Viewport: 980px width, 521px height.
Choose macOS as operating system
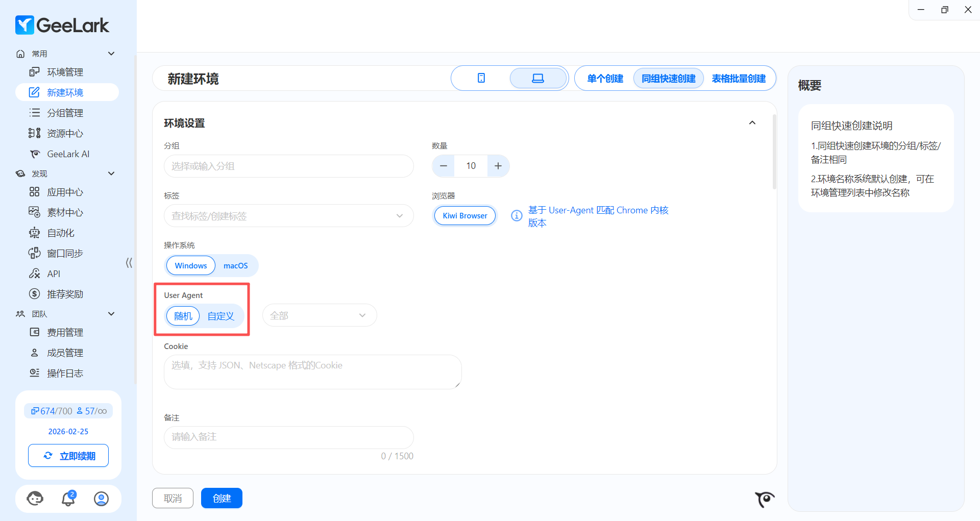(x=235, y=266)
